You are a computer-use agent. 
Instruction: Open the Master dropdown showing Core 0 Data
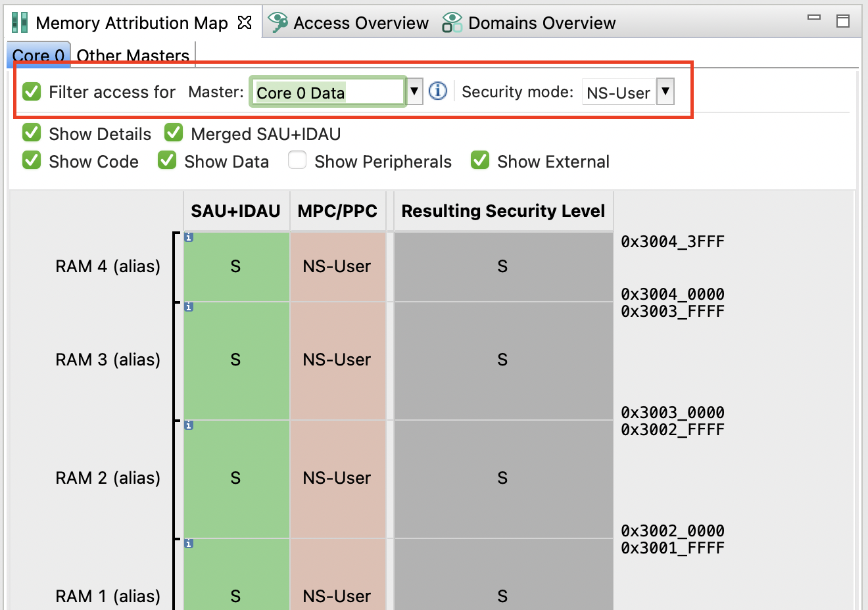point(327,92)
